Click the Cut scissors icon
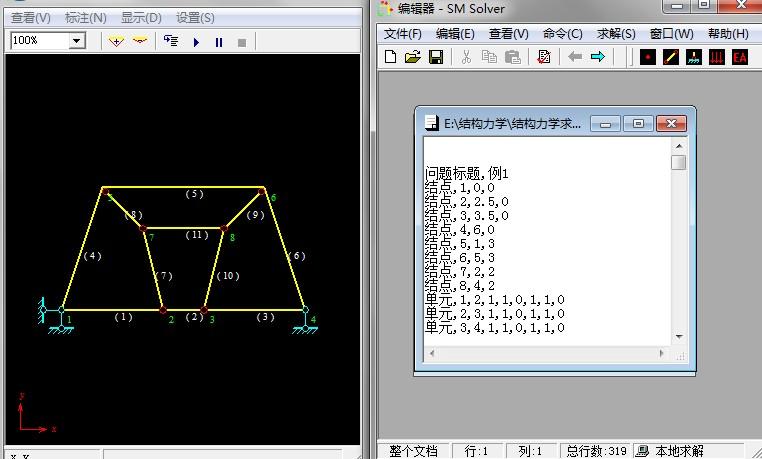This screenshot has width=762, height=459. (466, 57)
